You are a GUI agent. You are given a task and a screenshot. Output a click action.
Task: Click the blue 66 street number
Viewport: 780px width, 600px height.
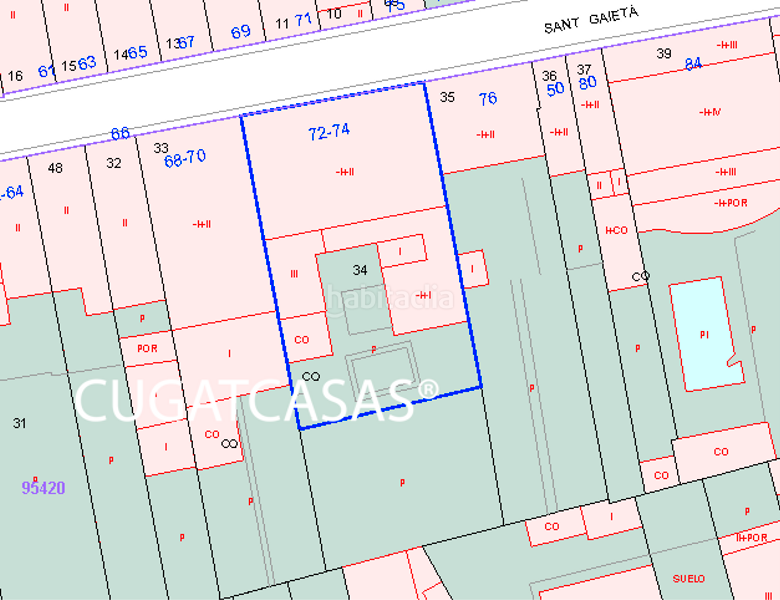click(120, 134)
